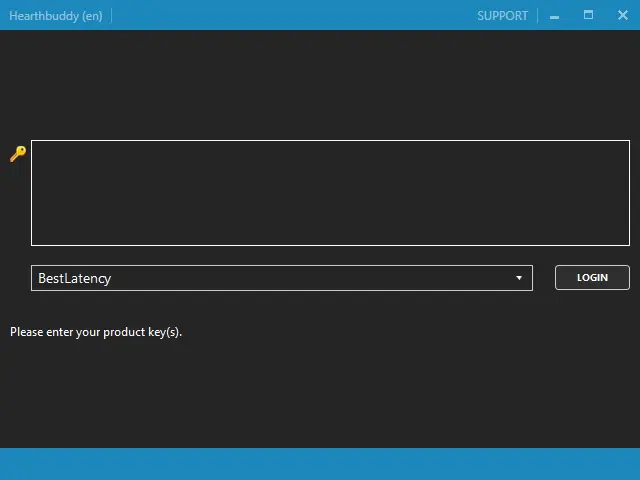Maximize the Hearthbuddy window
The height and width of the screenshot is (480, 640).
tap(588, 15)
